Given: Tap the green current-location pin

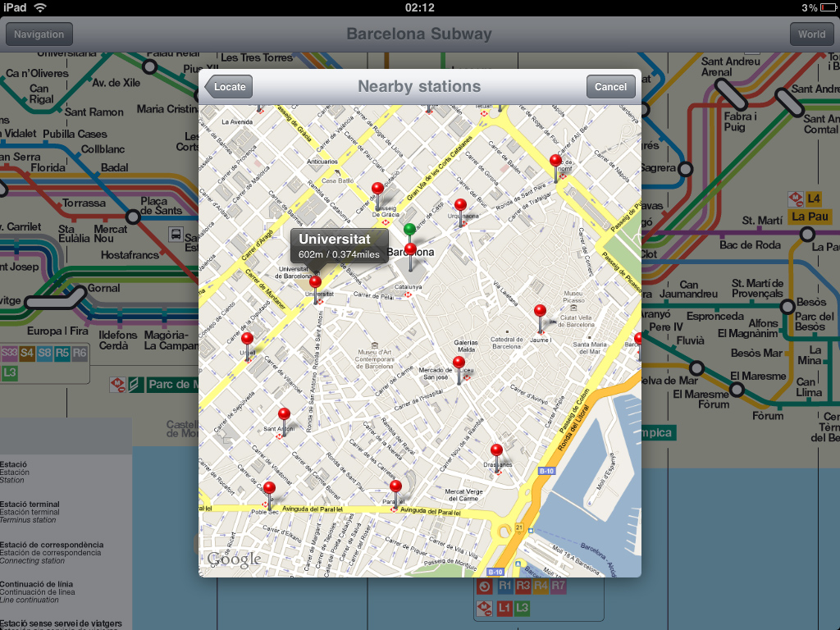Looking at the screenshot, I should pyautogui.click(x=409, y=230).
